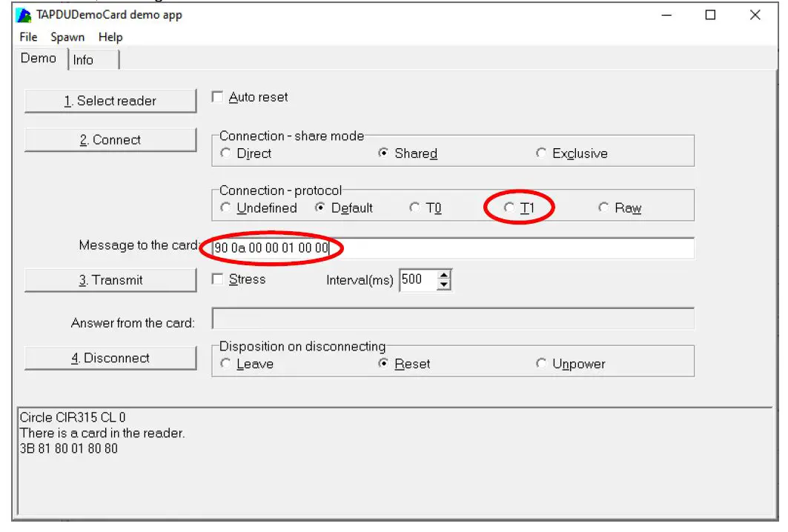The image size is (788, 532).
Task: Choose Exclusive share mode
Action: tap(541, 154)
